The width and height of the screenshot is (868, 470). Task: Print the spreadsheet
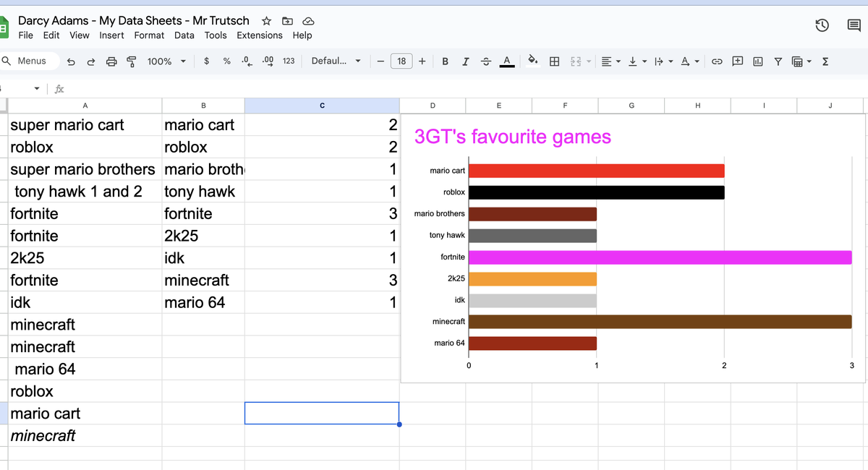[111, 61]
